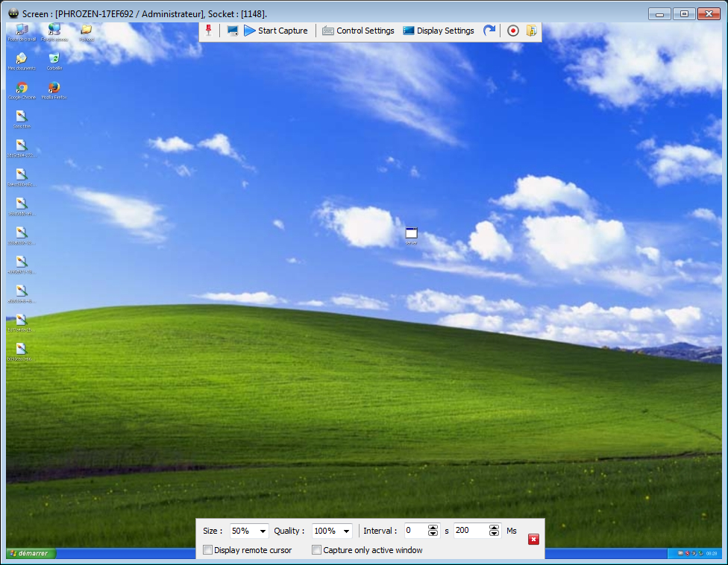
Task: Click the seconds interval spinner arrows
Action: (x=433, y=531)
